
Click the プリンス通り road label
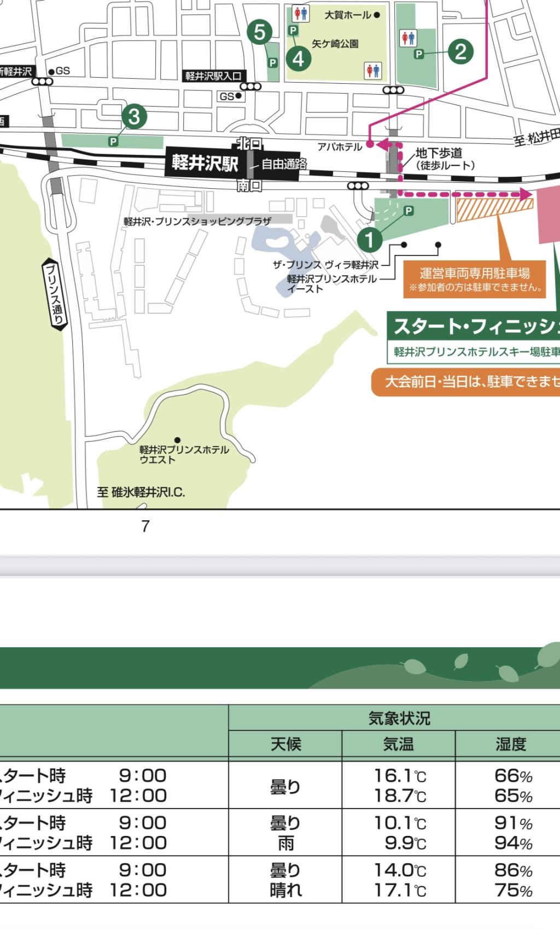pyautogui.click(x=55, y=294)
